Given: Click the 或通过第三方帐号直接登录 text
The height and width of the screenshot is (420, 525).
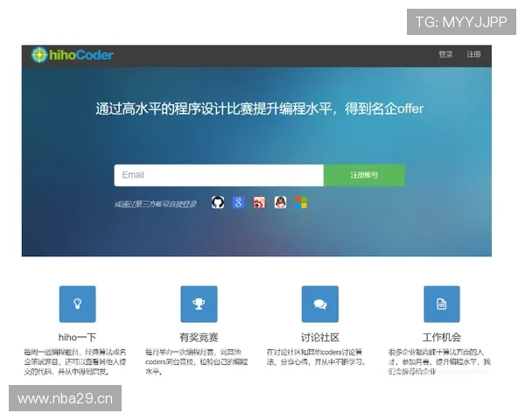Looking at the screenshot, I should tap(156, 204).
